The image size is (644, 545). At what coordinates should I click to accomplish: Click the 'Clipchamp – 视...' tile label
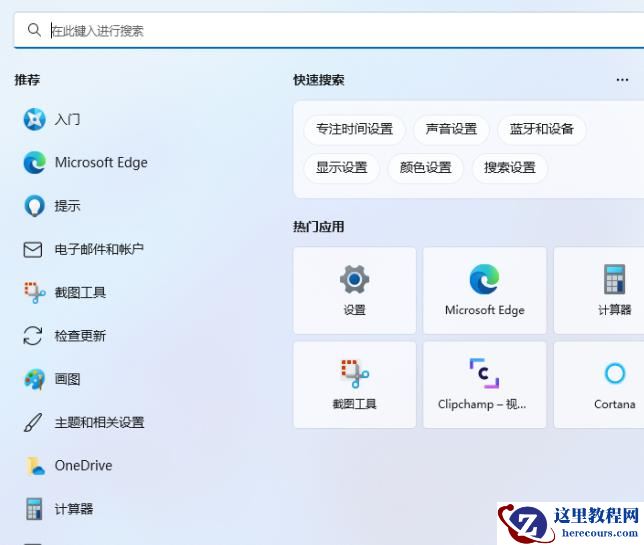click(482, 405)
